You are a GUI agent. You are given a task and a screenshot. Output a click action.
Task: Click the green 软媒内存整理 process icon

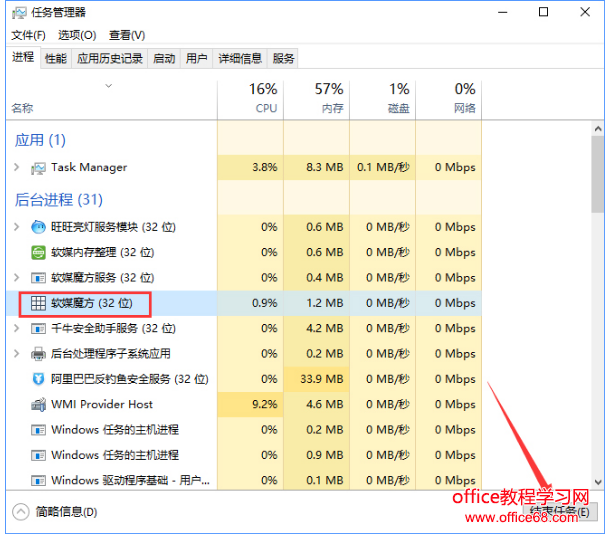[38, 252]
